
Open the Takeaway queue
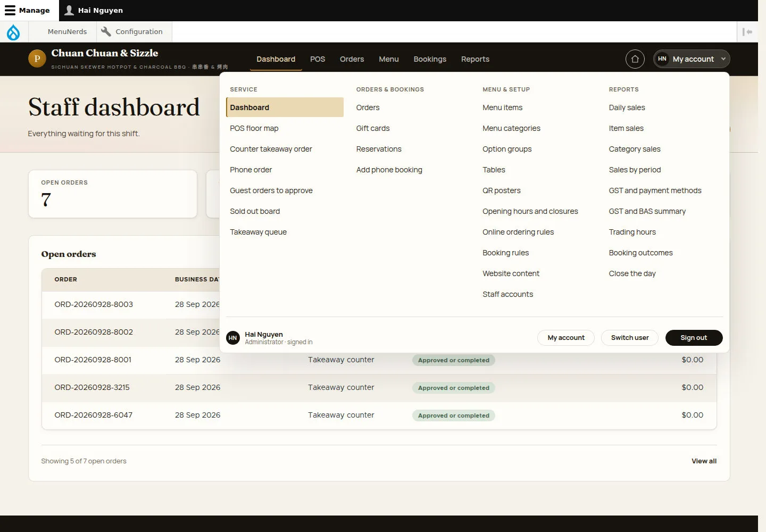pos(258,232)
